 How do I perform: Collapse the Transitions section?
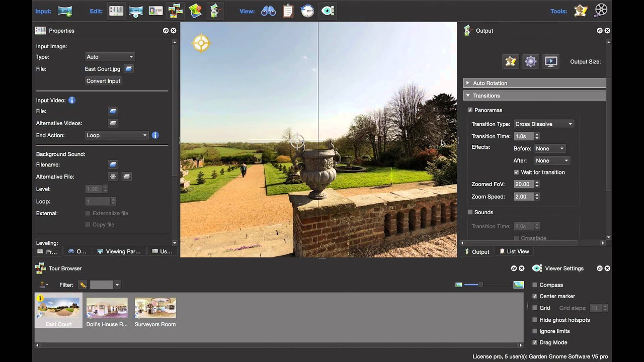click(x=534, y=96)
